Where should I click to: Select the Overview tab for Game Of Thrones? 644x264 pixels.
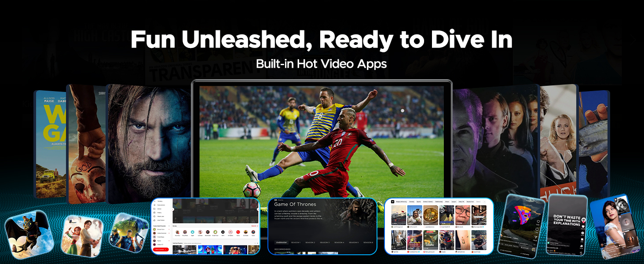[x=281, y=242]
